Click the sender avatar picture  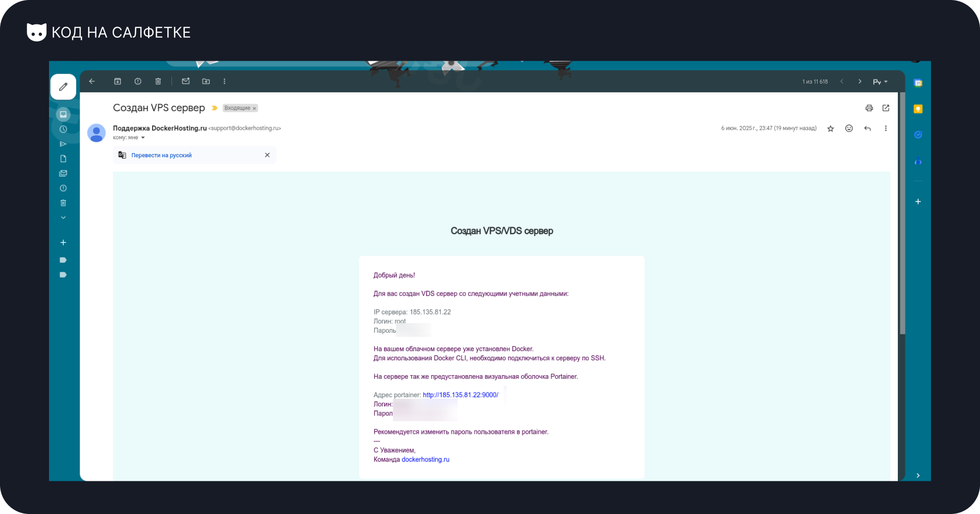96,133
